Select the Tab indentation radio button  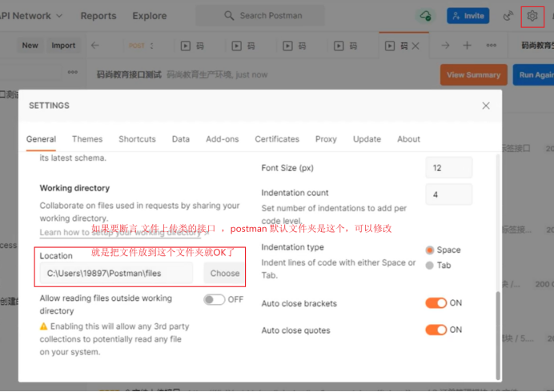pyautogui.click(x=430, y=266)
